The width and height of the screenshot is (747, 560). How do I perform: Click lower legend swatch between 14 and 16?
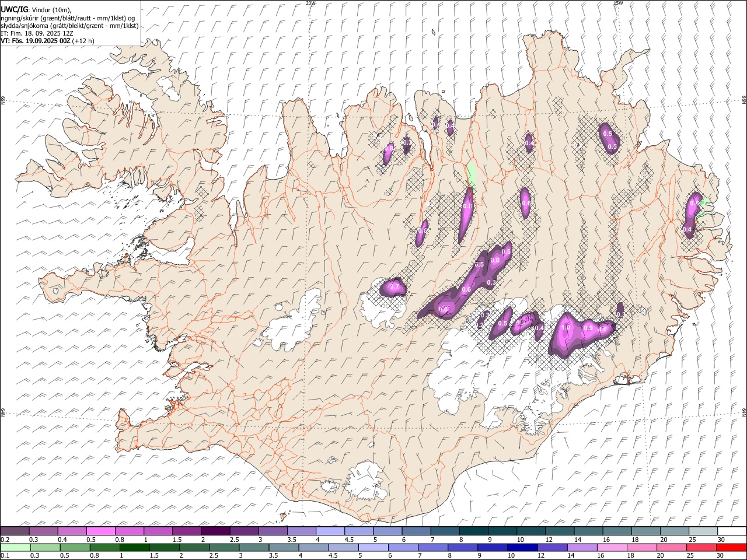(582, 547)
